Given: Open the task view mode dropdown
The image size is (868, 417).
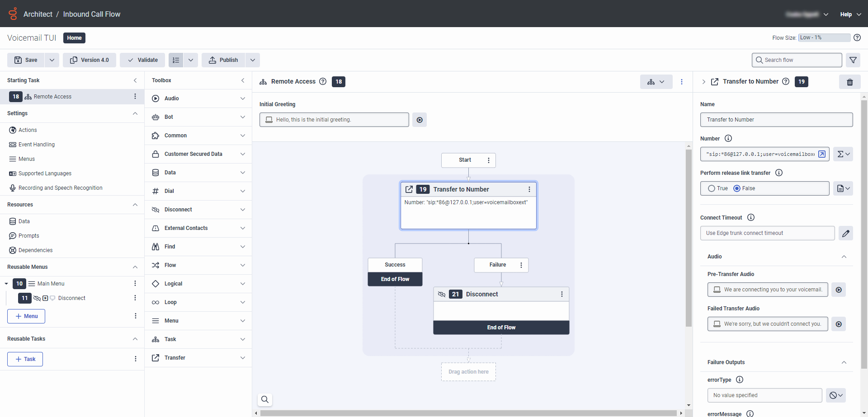Looking at the screenshot, I should (x=656, y=82).
